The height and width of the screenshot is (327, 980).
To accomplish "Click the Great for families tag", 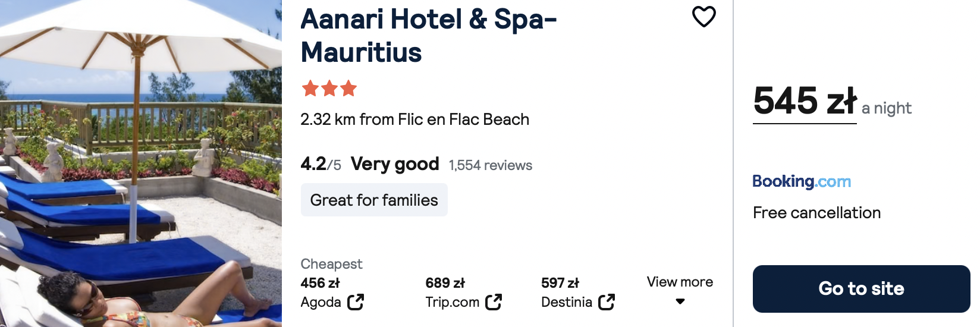I will tap(374, 200).
